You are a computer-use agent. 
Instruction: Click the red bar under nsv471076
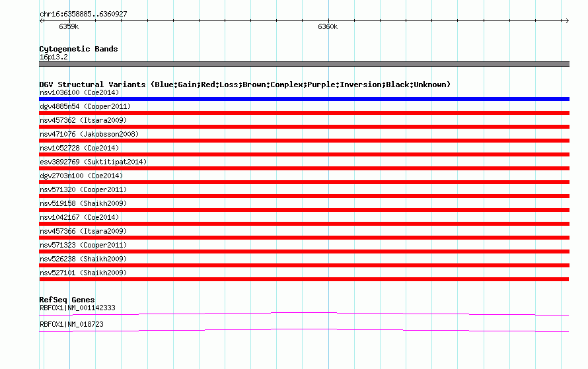coord(304,141)
